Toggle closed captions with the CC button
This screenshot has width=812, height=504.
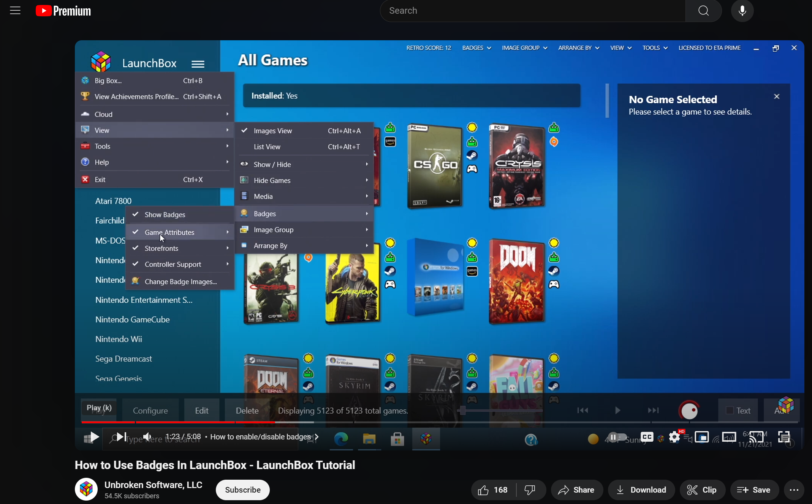point(647,437)
